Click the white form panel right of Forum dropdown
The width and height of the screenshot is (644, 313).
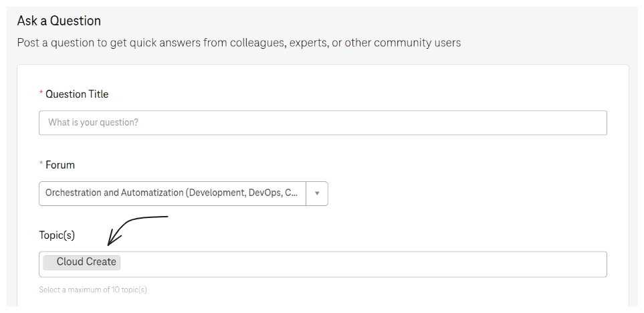[468, 193]
